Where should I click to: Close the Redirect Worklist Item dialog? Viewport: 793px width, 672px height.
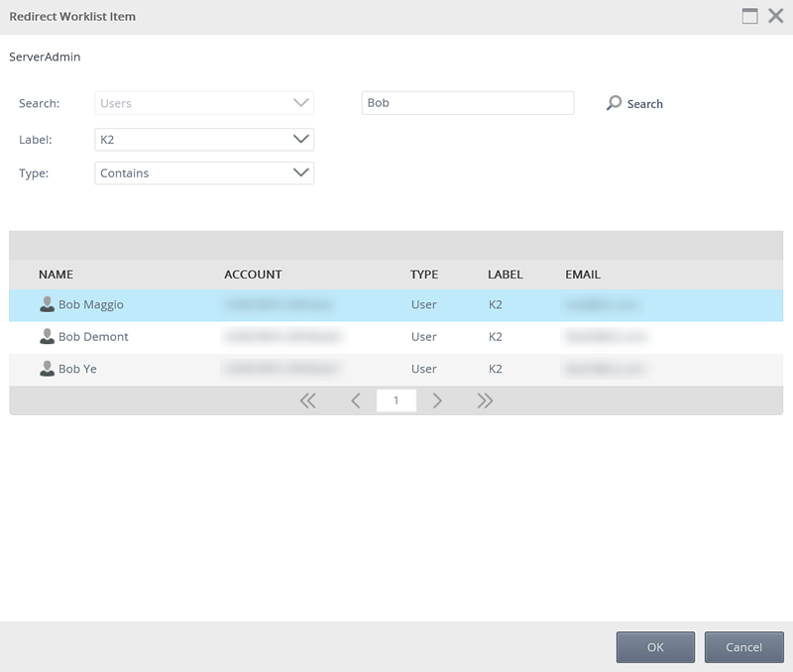pyautogui.click(x=775, y=16)
